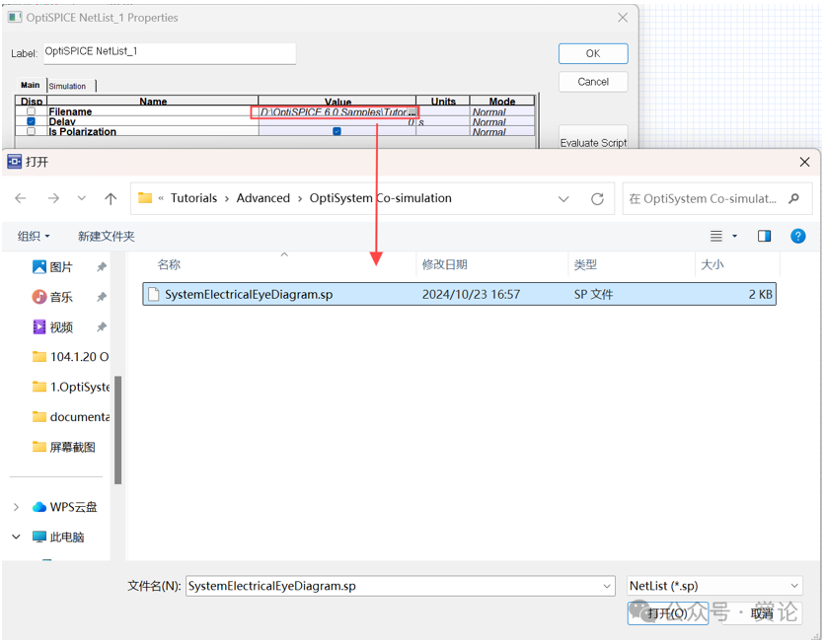Click the pin icon beside 音乐

[102, 297]
